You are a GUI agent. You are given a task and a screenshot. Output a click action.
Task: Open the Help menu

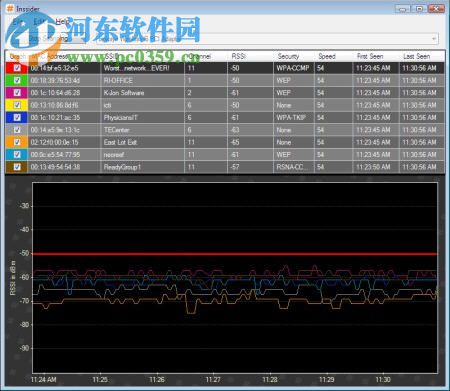[x=62, y=22]
